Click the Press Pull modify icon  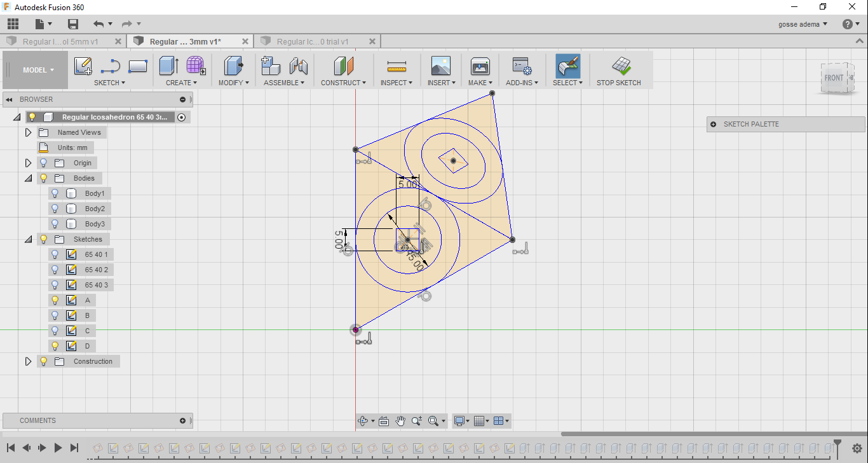(x=233, y=66)
